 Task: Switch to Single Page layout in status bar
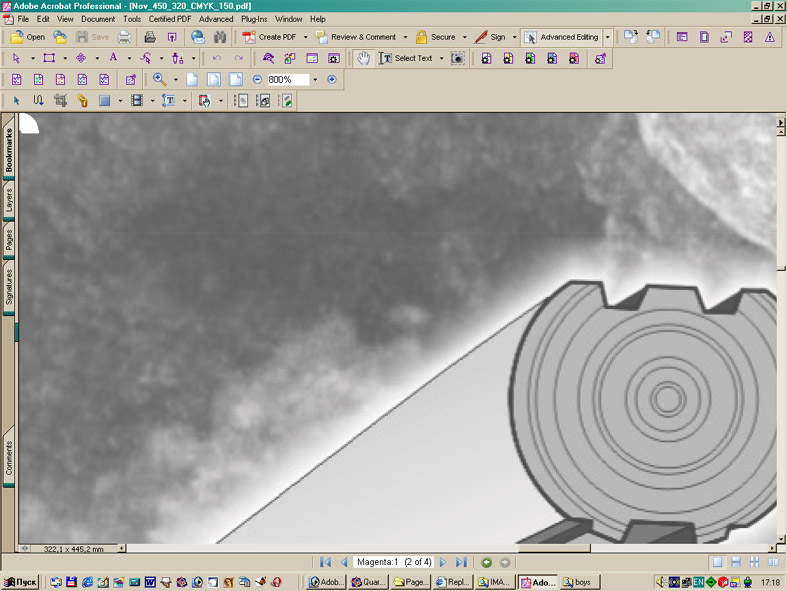coord(716,563)
